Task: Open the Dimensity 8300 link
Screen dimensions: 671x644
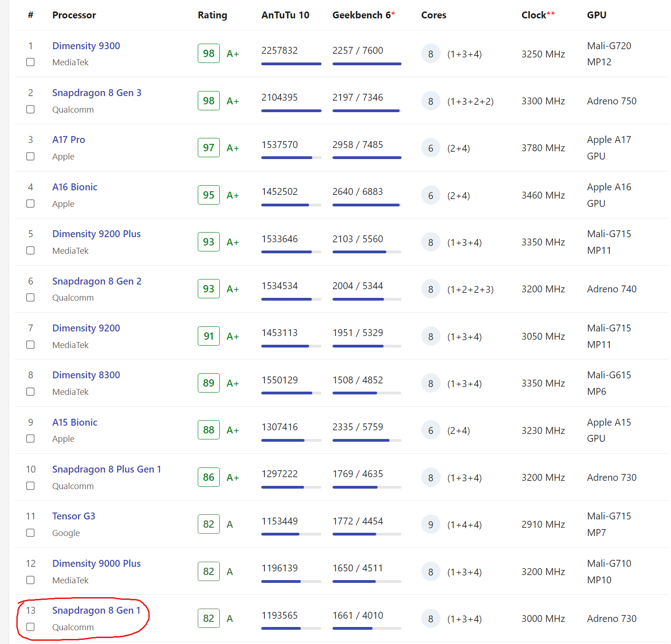Action: coord(86,375)
